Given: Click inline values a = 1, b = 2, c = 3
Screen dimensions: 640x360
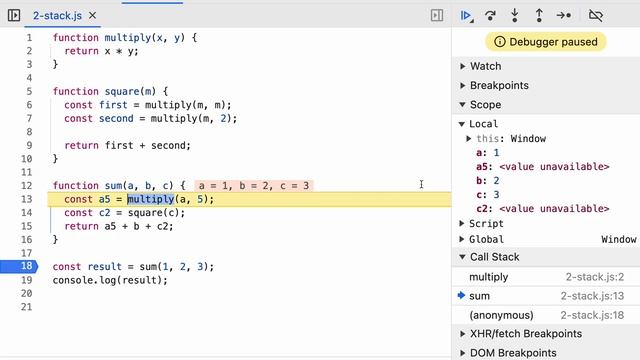Looking at the screenshot, I should click(254, 186).
